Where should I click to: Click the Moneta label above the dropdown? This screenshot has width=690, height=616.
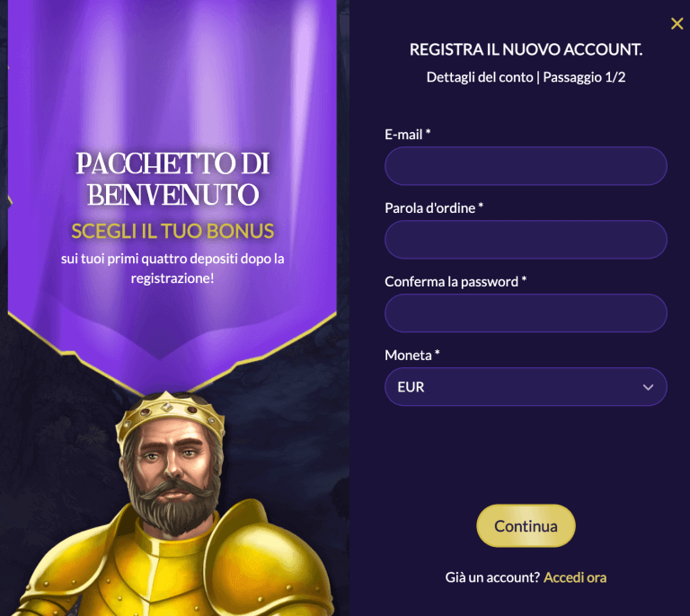(411, 355)
